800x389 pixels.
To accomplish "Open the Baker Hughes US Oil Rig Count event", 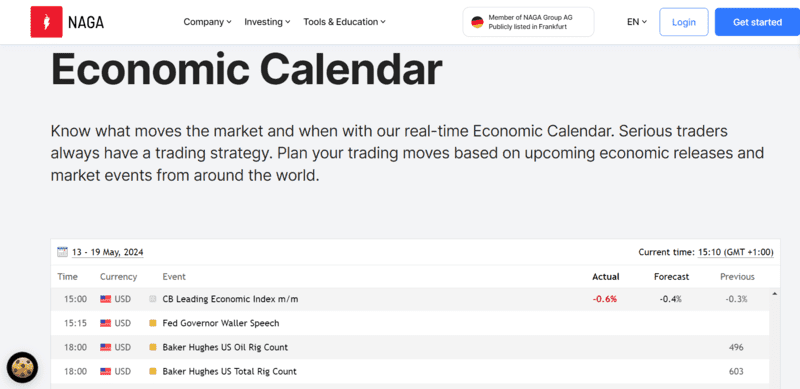I will [225, 347].
